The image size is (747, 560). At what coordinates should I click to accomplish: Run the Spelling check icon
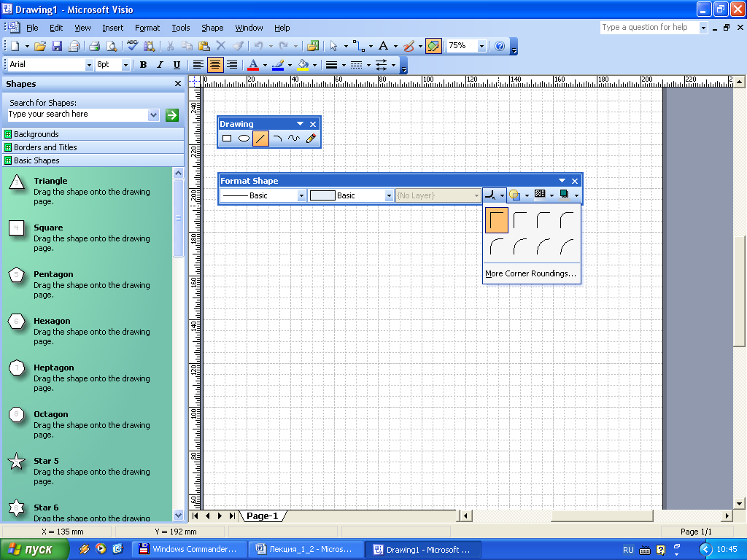[133, 46]
